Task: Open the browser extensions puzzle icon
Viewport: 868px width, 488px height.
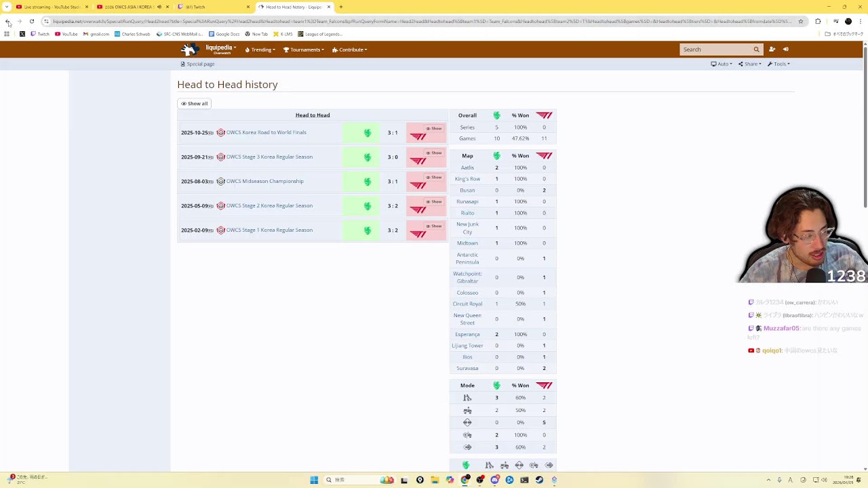Action: pyautogui.click(x=818, y=21)
